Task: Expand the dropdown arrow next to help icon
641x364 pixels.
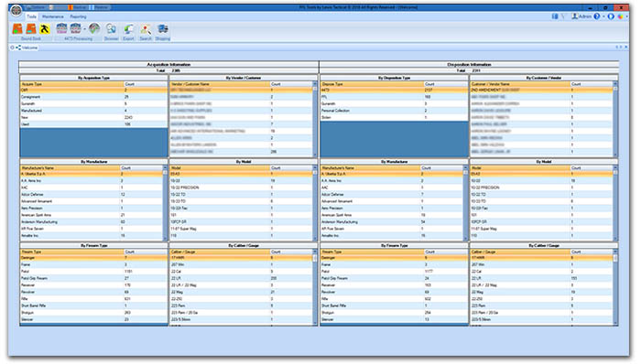Action: click(x=603, y=16)
